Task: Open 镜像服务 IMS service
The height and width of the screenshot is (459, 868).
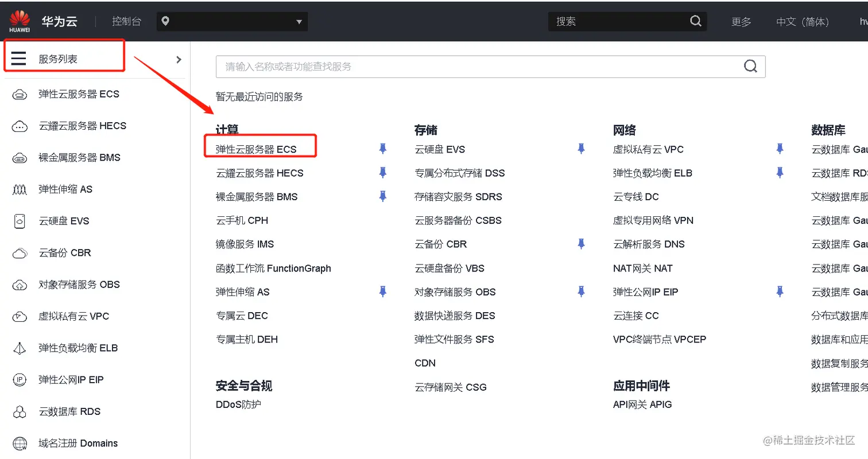Action: [x=245, y=244]
